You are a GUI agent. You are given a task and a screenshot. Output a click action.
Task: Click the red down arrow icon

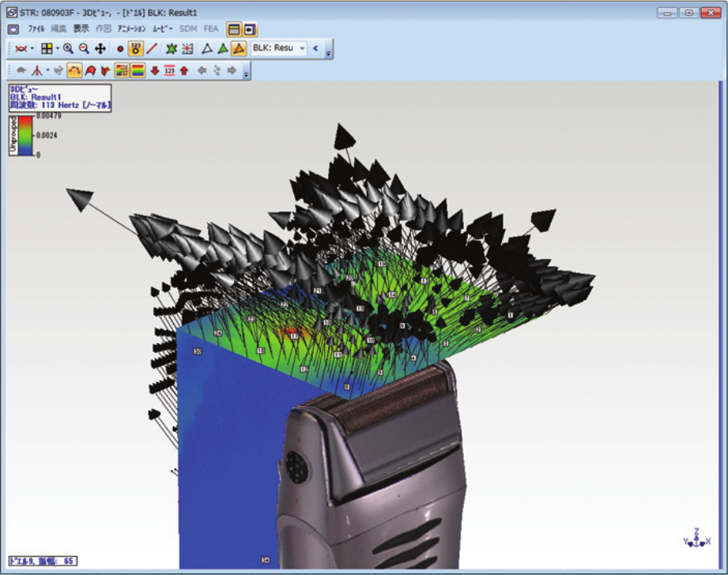(155, 70)
